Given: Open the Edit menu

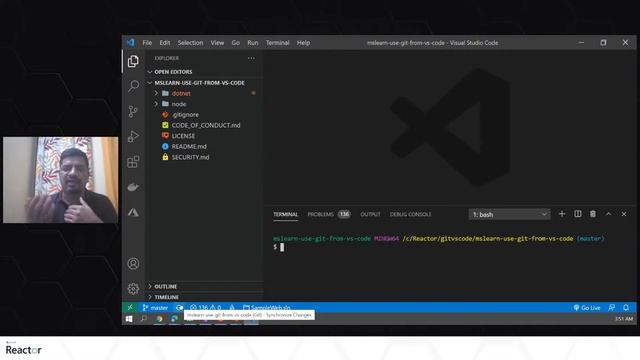Looking at the screenshot, I should coord(164,42).
